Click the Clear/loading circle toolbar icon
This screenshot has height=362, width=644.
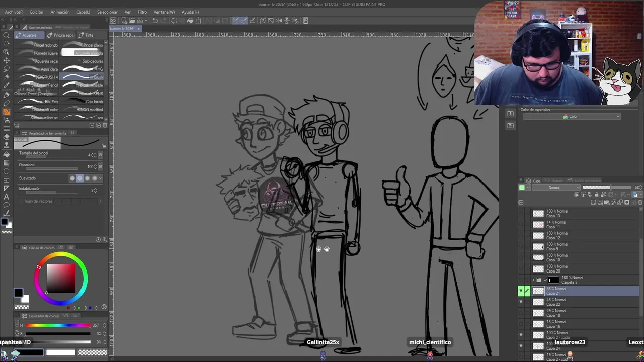[174, 21]
